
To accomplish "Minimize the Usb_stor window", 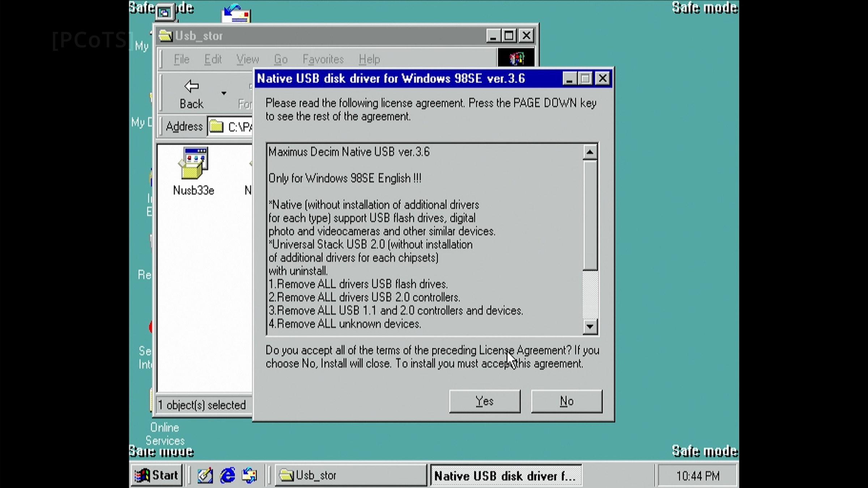I will click(x=493, y=36).
